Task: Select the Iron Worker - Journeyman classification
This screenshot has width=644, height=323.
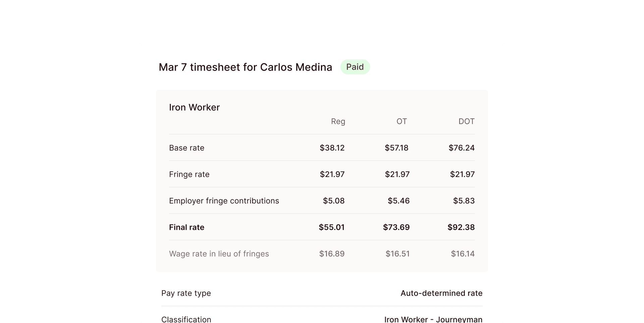Action: pos(433,319)
